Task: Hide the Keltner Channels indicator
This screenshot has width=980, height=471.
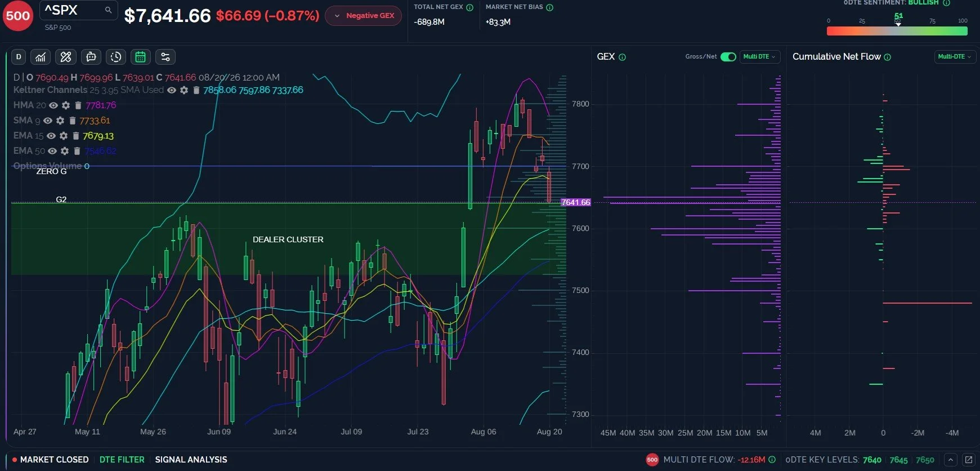Action: pos(172,90)
